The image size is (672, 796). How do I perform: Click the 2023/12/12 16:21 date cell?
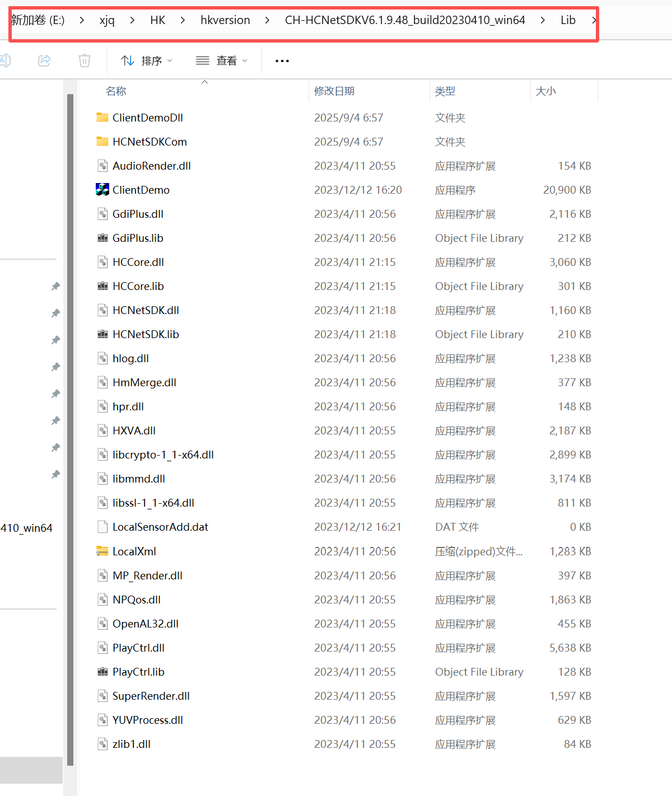coord(358,527)
